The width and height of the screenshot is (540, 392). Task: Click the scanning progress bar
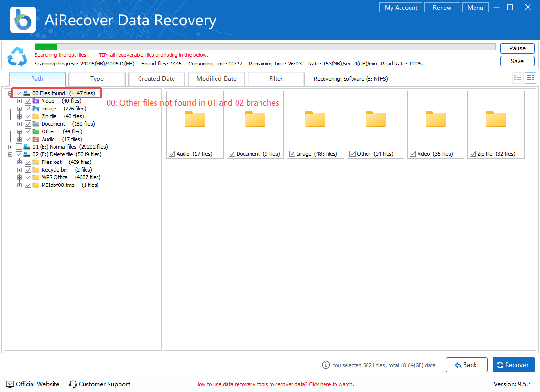265,46
